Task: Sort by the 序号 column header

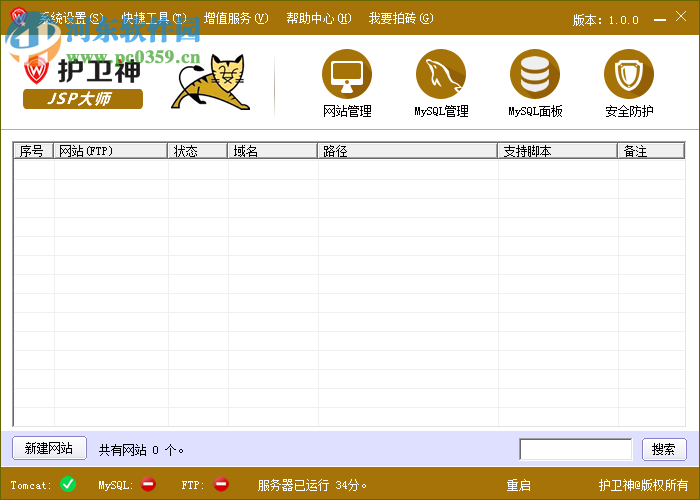Action: coord(33,151)
